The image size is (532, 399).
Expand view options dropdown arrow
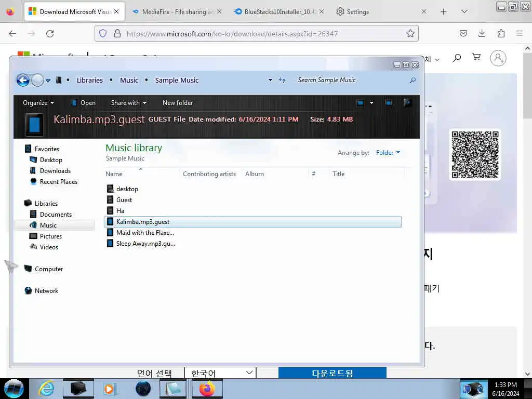[371, 103]
